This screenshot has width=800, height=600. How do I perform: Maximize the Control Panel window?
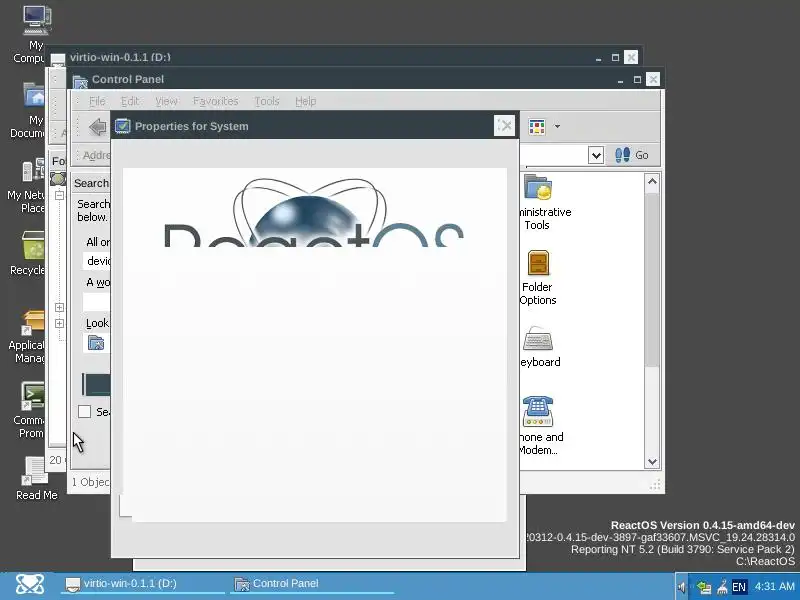637,79
